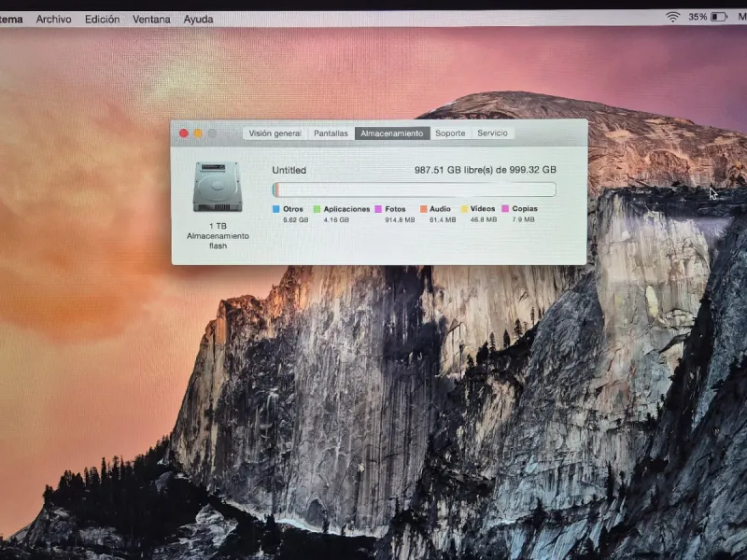Open the Ventana menu
Image resolution: width=747 pixels, height=560 pixels.
point(151,19)
